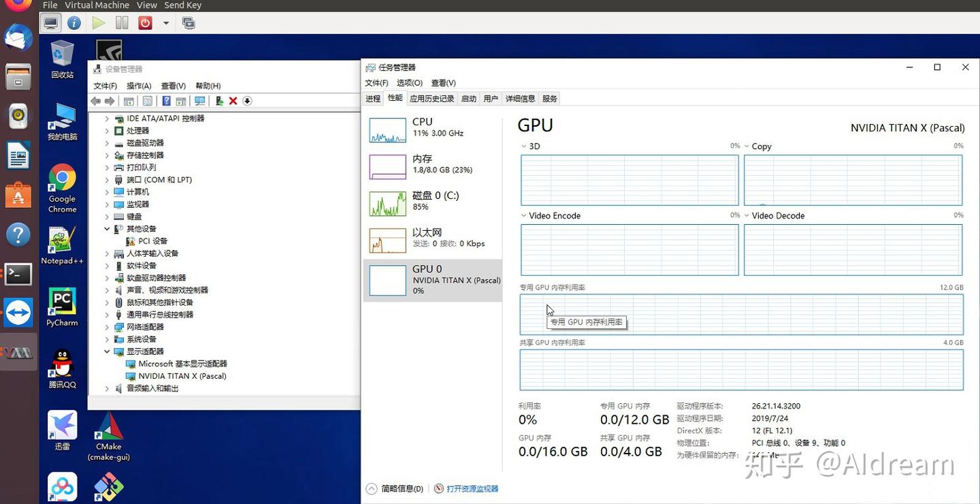
Task: Collapse the 显示适配器 tree node
Action: pyautogui.click(x=106, y=351)
